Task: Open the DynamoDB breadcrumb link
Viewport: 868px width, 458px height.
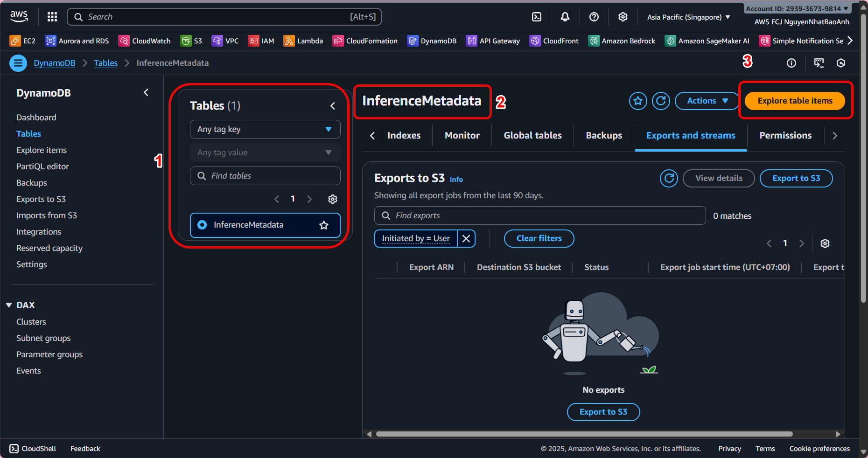Action: (55, 63)
